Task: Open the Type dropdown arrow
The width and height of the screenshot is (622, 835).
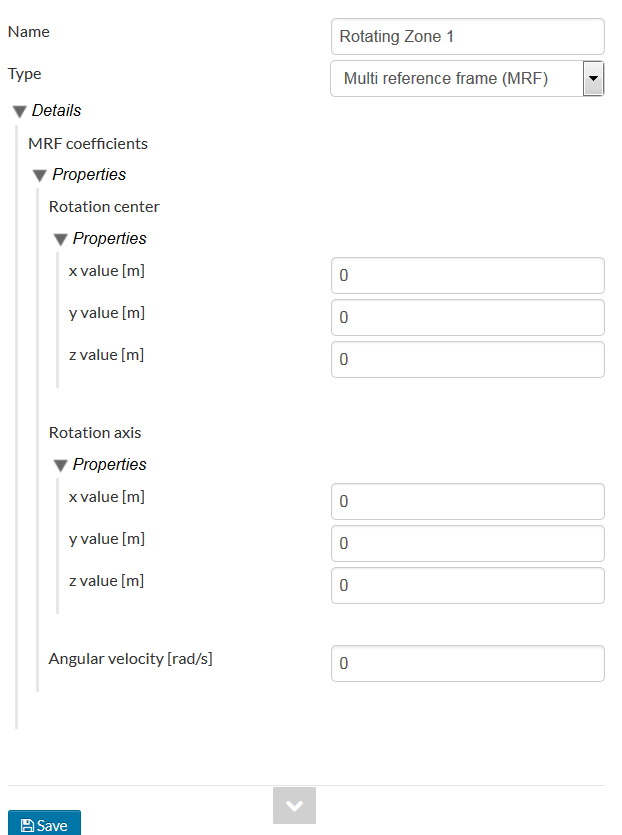Action: coord(593,78)
